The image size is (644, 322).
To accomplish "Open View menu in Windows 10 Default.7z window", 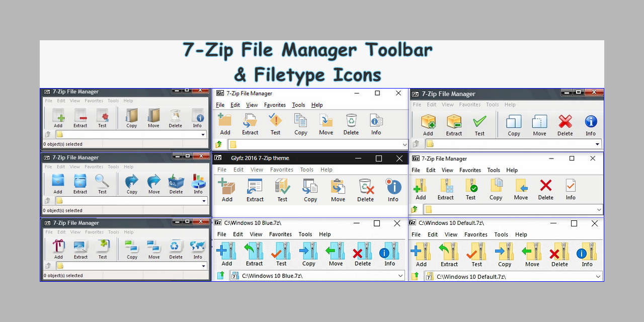I will click(451, 234).
